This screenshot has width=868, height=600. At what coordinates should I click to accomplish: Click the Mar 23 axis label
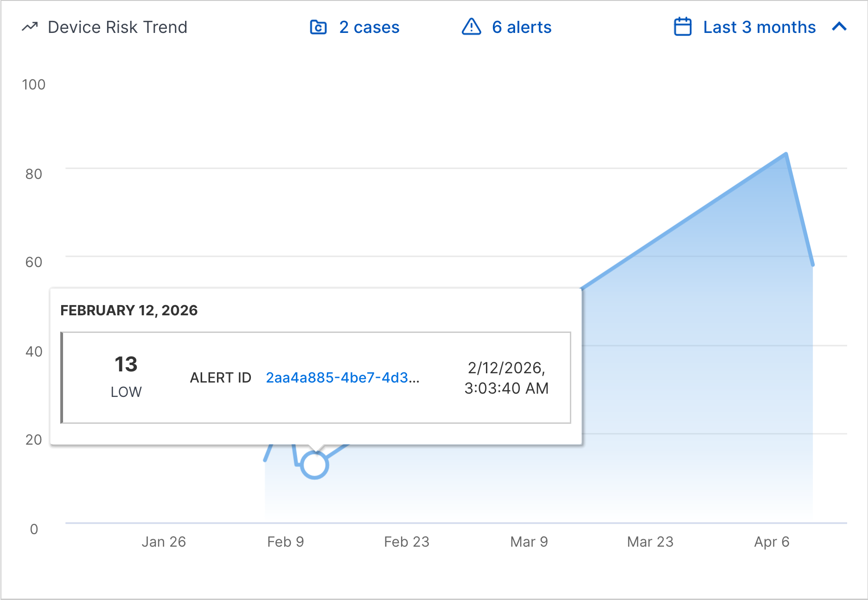coord(650,542)
